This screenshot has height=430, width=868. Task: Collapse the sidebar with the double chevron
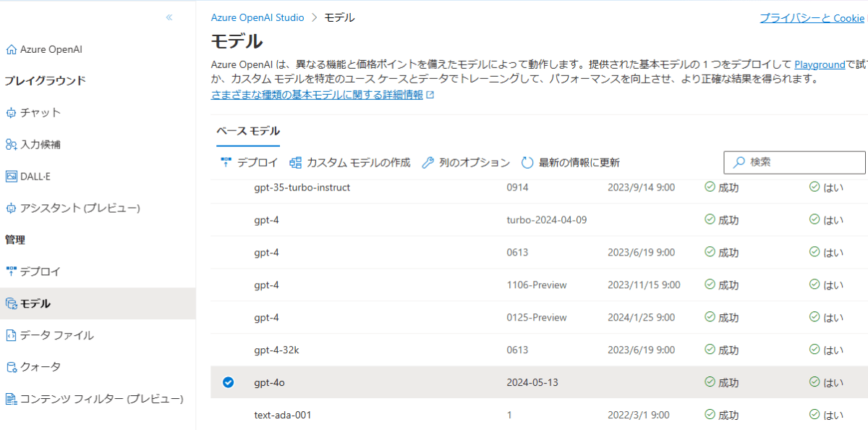(x=169, y=17)
